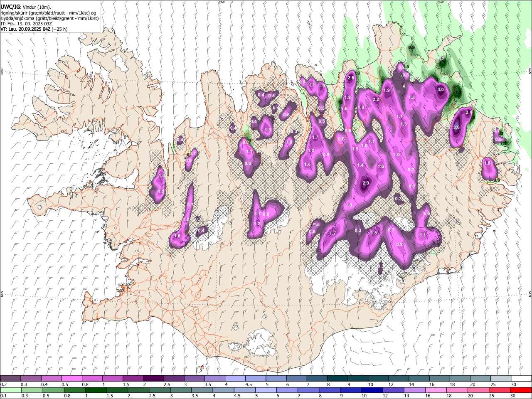
Task: Pick the violet 14 swatch in lower legend
Action: point(414,390)
